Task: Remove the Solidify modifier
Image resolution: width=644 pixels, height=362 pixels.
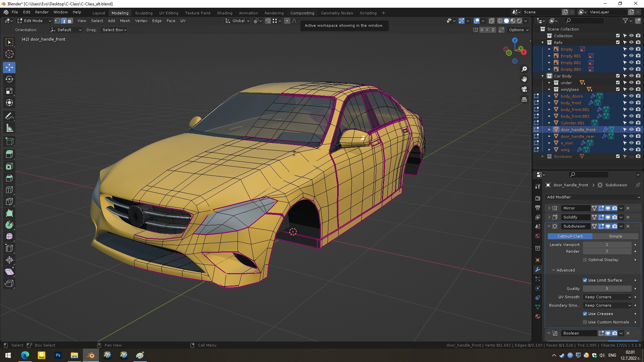Action: 628,217
